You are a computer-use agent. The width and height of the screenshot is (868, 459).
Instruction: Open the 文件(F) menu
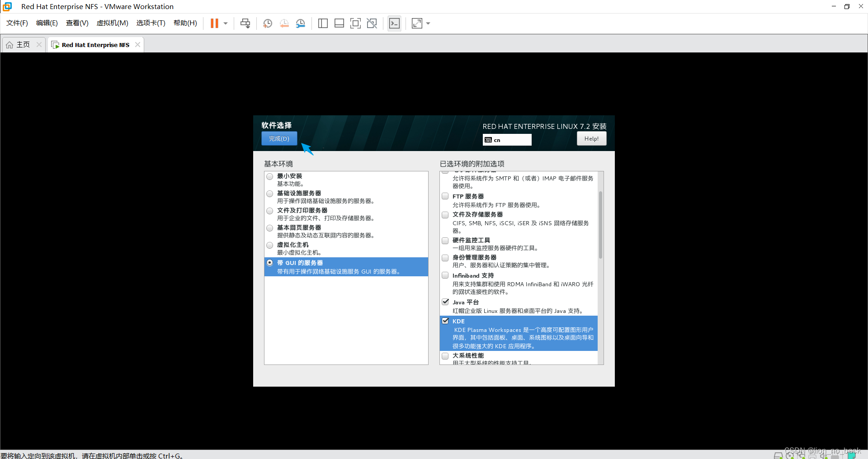click(x=17, y=23)
